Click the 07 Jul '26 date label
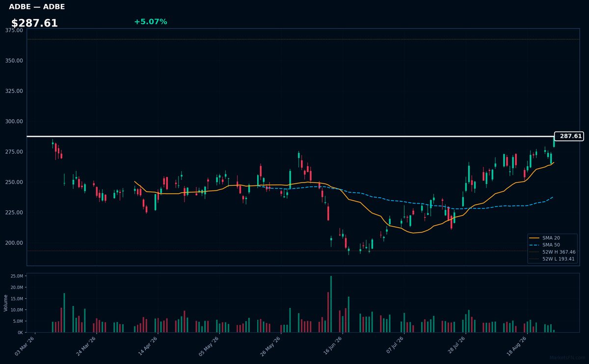589x364 pixels. (393, 346)
